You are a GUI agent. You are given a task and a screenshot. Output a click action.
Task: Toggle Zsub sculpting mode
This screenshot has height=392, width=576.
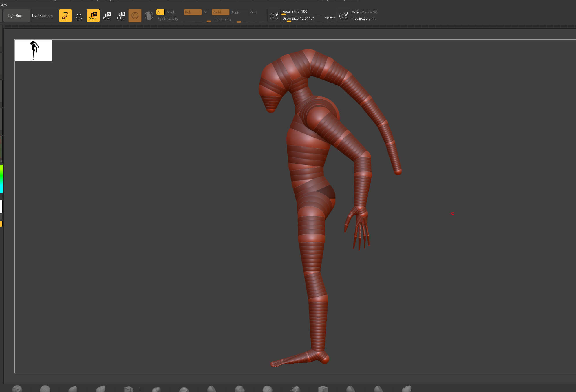(x=235, y=12)
